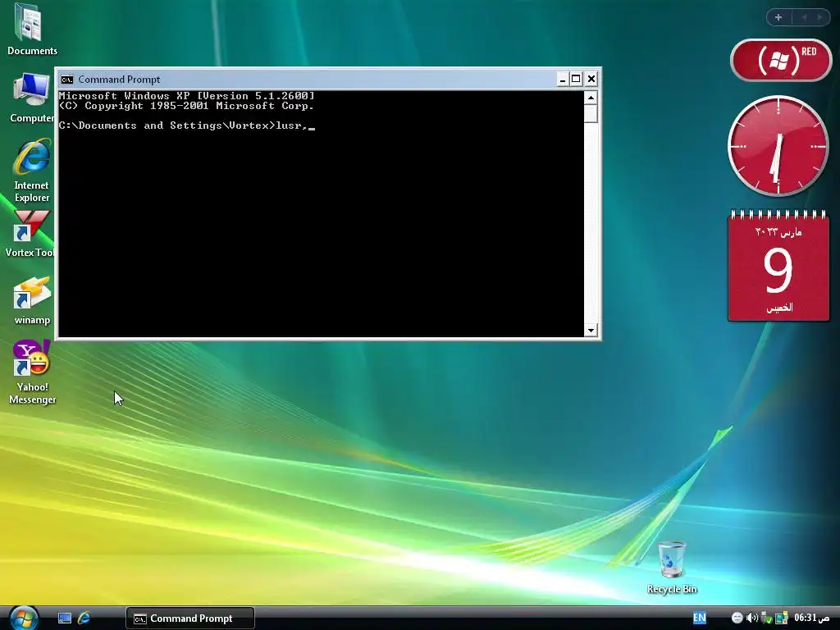The image size is (840, 630).
Task: Click the volume speaker tray icon
Action: point(751,618)
